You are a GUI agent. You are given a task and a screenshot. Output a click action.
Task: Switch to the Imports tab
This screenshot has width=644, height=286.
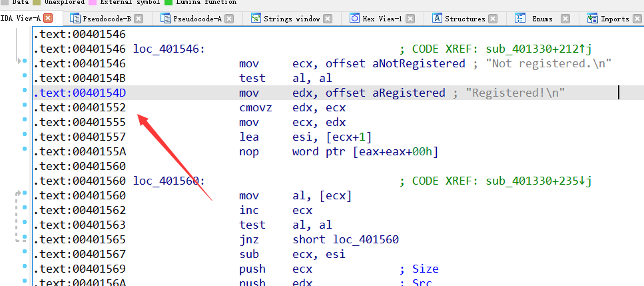tap(615, 19)
